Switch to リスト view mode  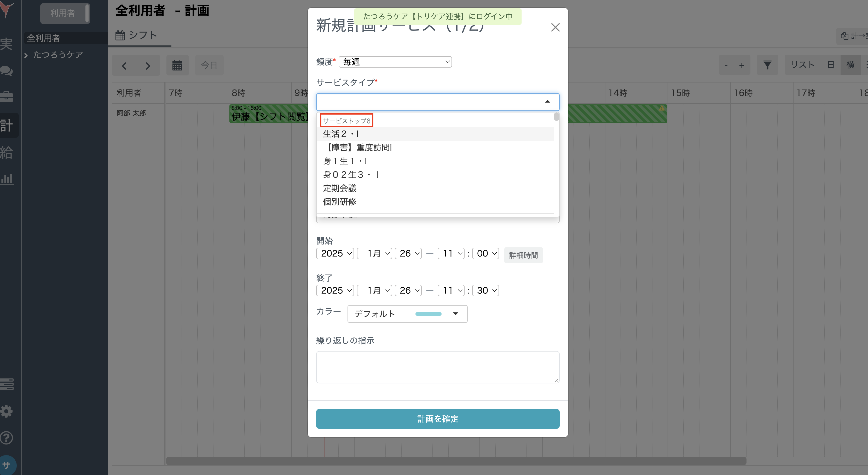click(x=802, y=65)
